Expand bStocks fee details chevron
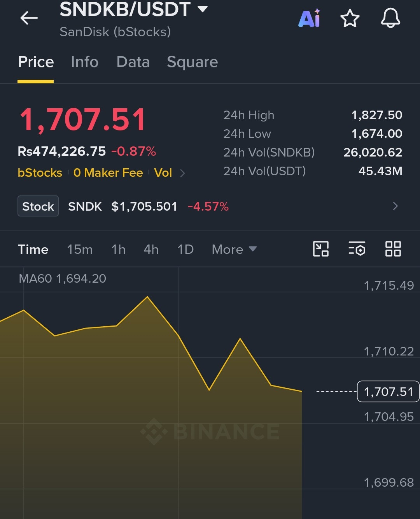Image resolution: width=420 pixels, height=519 pixels. 182,173
